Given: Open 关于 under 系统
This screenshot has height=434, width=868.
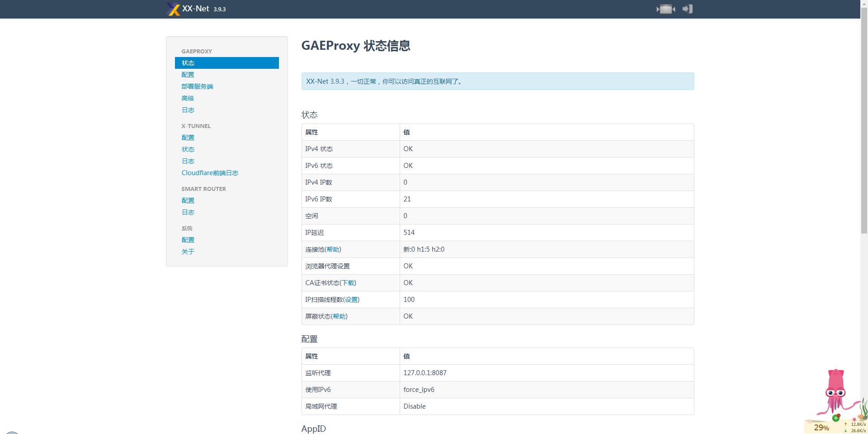Looking at the screenshot, I should 188,251.
